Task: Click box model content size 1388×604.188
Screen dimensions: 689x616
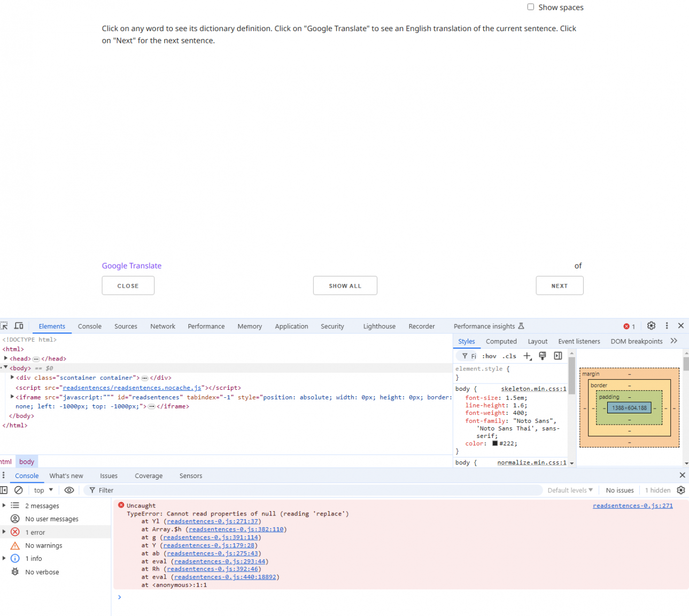Action: click(x=629, y=407)
